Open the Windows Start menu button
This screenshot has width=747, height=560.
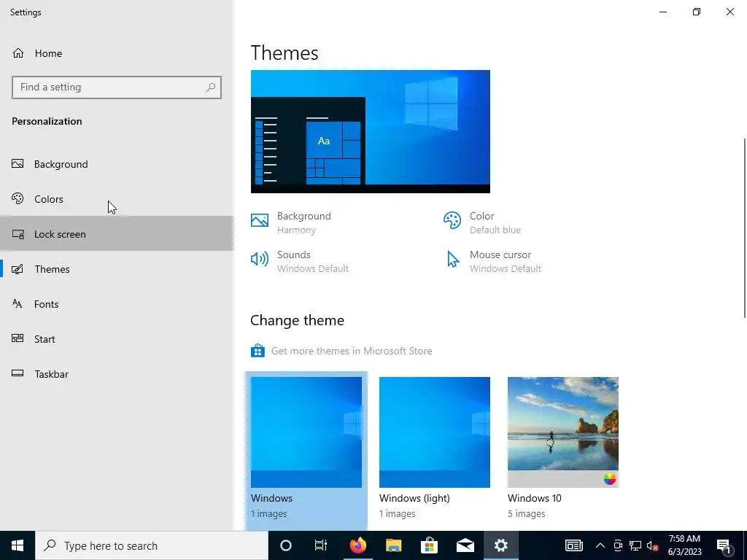coord(18,545)
